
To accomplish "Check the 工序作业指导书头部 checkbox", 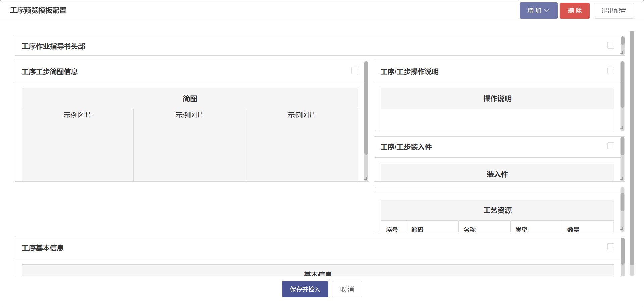I will pyautogui.click(x=611, y=45).
